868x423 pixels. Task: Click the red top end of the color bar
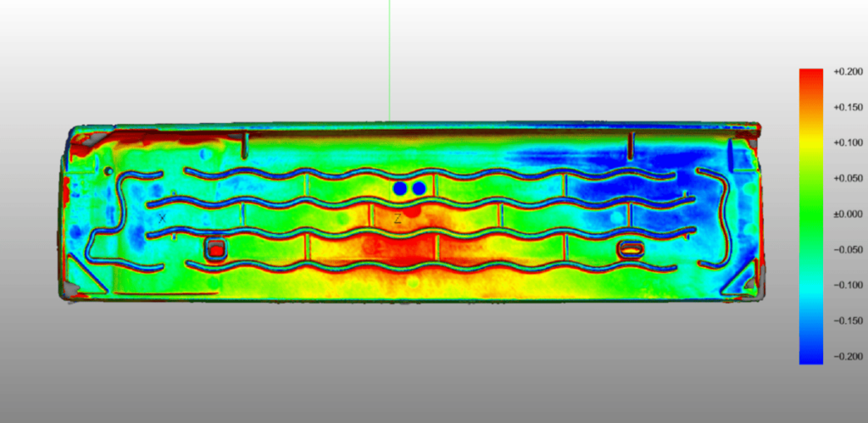coord(810,76)
